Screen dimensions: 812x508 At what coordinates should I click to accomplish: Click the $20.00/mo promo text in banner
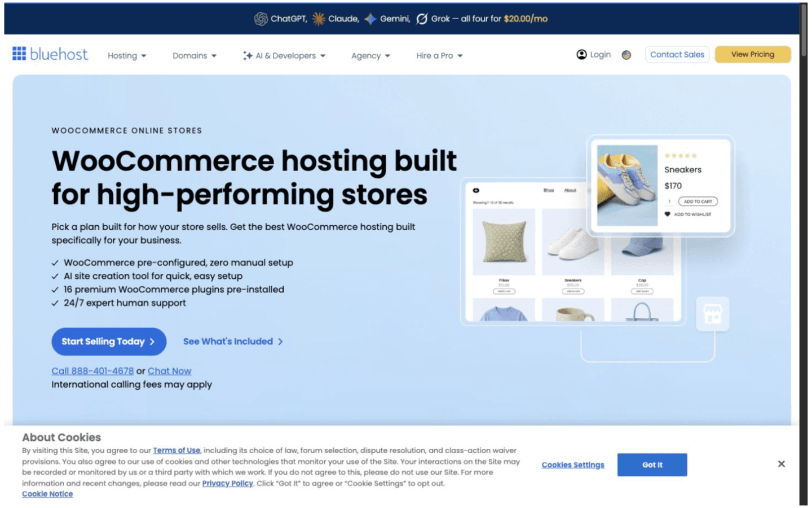tap(526, 19)
